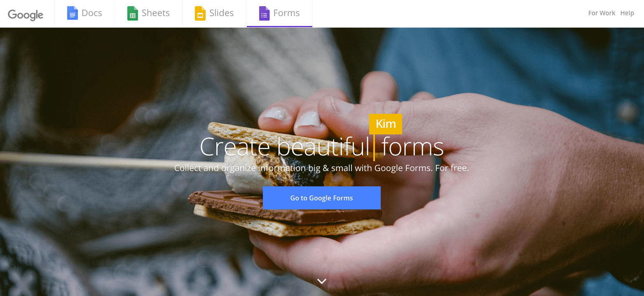644x296 pixels.
Task: Click the yellow Slides presentation icon
Action: click(x=200, y=13)
